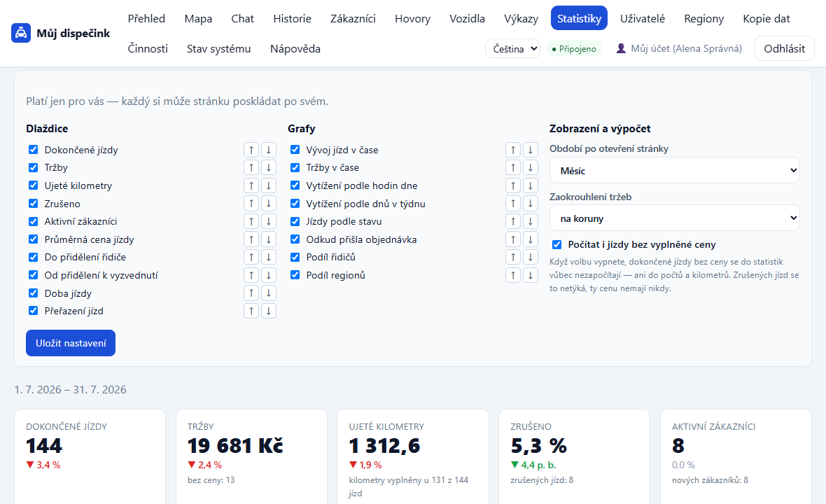Open the Kopie dat tab

(766, 18)
